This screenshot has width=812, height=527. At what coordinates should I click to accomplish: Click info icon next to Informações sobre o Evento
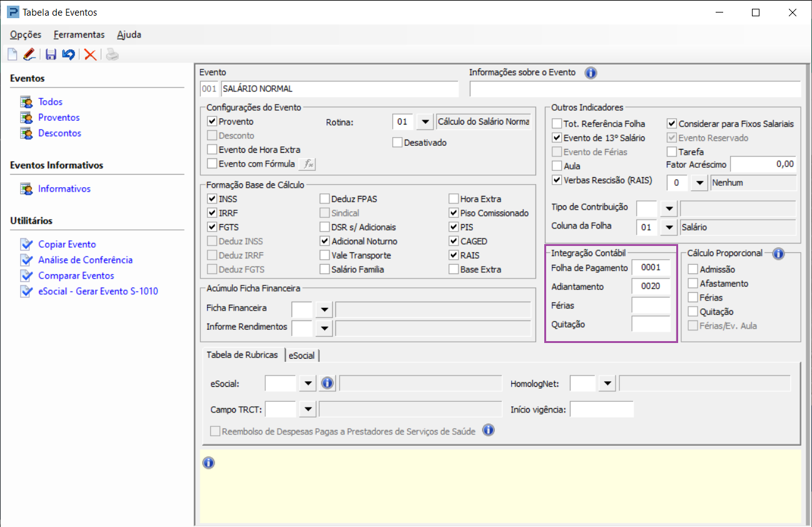tap(591, 73)
